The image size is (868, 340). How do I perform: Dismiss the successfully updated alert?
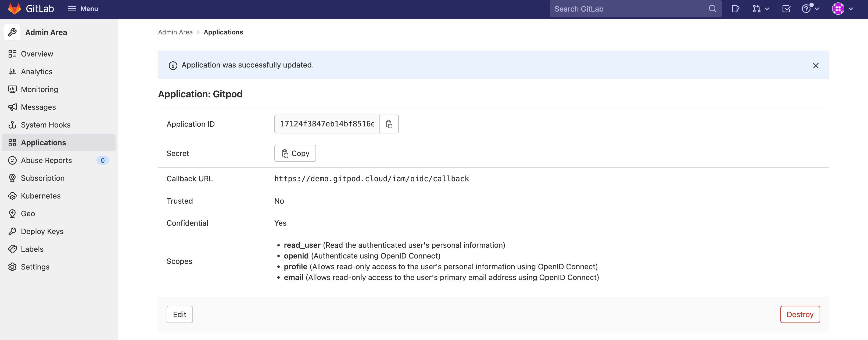tap(815, 65)
